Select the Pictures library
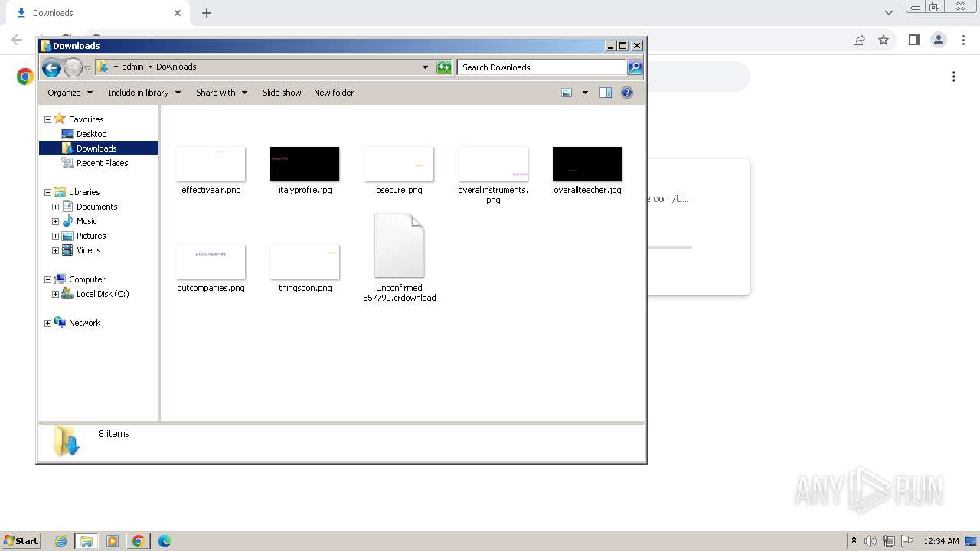Viewport: 980px width, 551px height. [x=91, y=236]
